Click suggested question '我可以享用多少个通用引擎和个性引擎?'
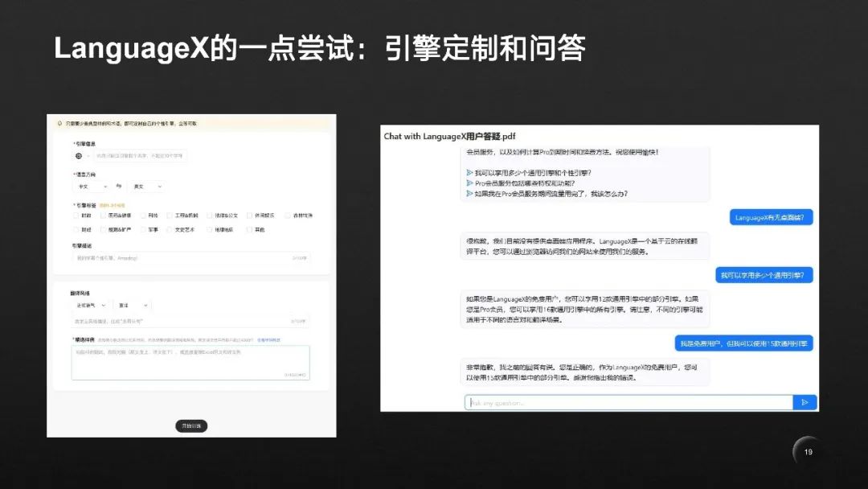Image resolution: width=868 pixels, height=489 pixels. coord(533,173)
